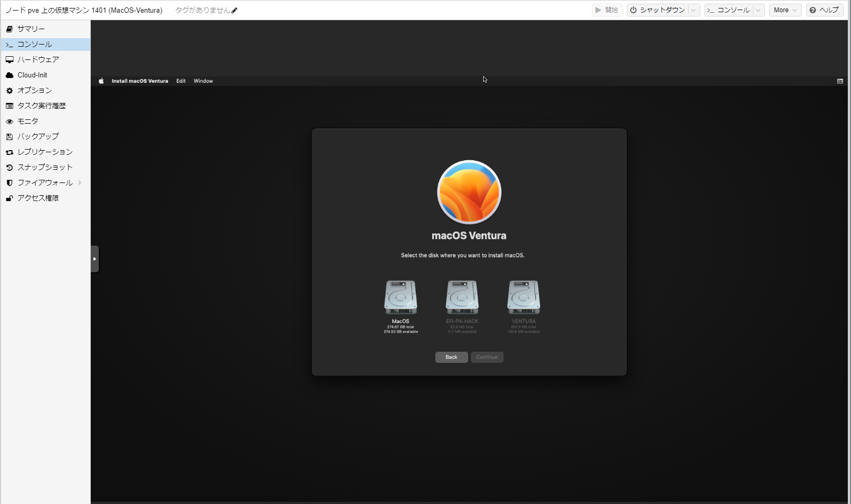Image resolution: width=851 pixels, height=504 pixels.
Task: Open スナップショット in the sidebar
Action: (x=45, y=167)
